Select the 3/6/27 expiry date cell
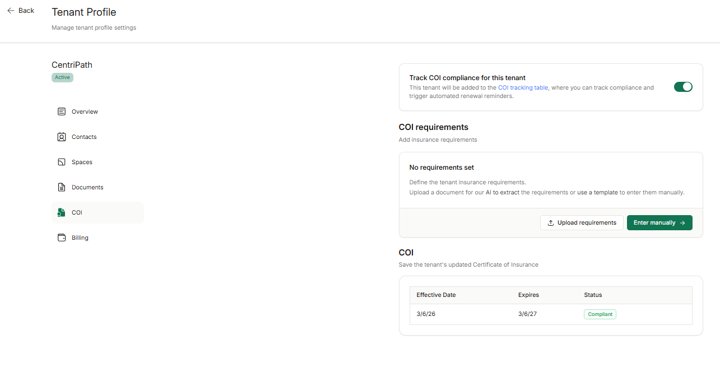The width and height of the screenshot is (720, 372). [527, 314]
